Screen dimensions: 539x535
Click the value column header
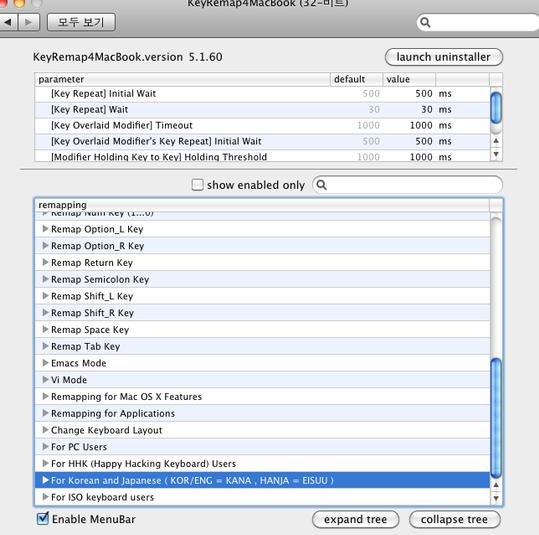[409, 79]
